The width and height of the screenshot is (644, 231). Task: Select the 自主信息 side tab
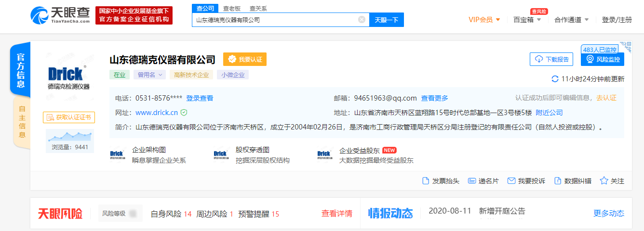[22, 121]
